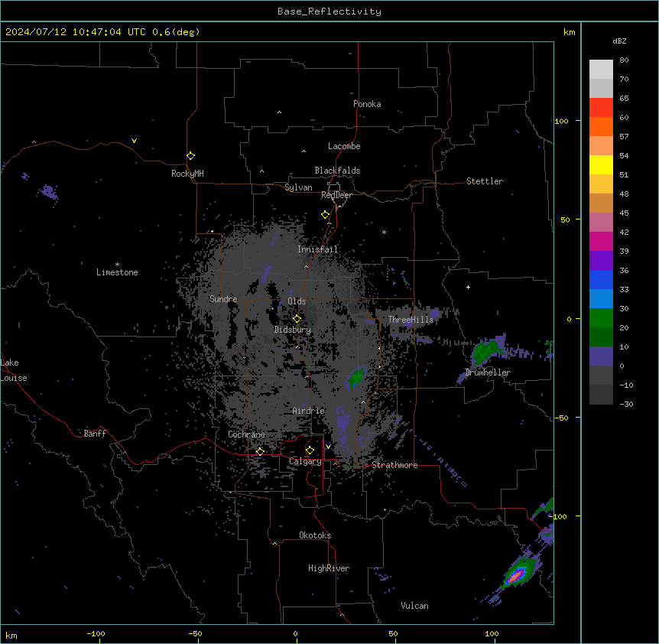Click the ThreeHills town label
The width and height of the screenshot is (659, 644).
411,320
